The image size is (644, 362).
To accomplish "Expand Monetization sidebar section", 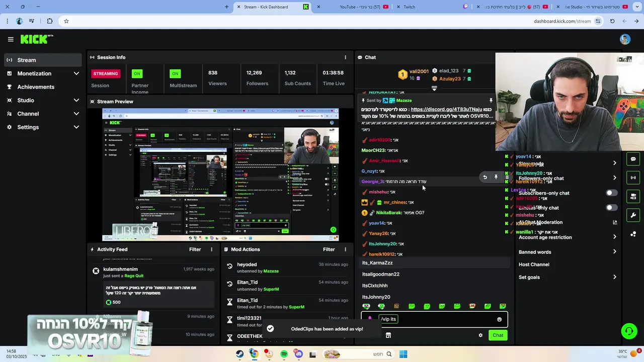I will click(76, 73).
